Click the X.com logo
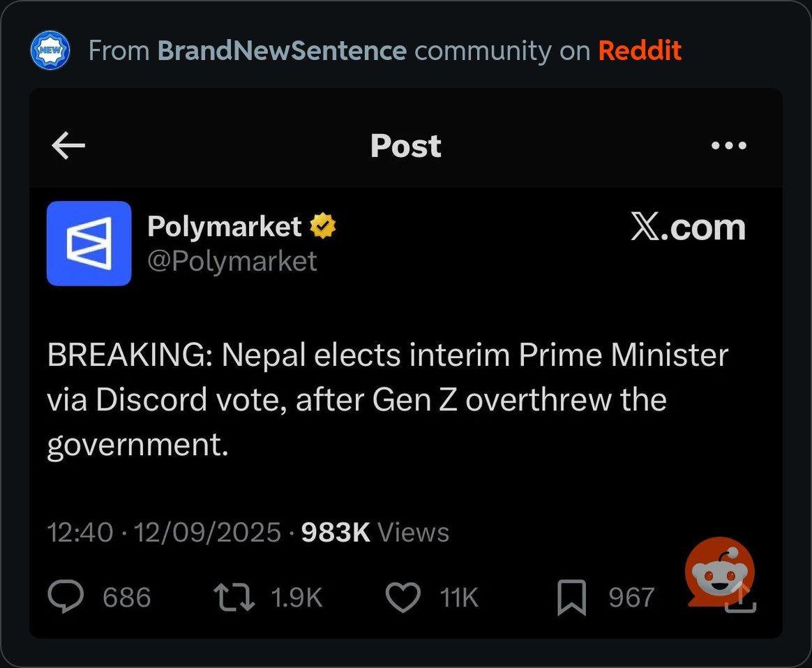812x668 pixels. pos(688,228)
